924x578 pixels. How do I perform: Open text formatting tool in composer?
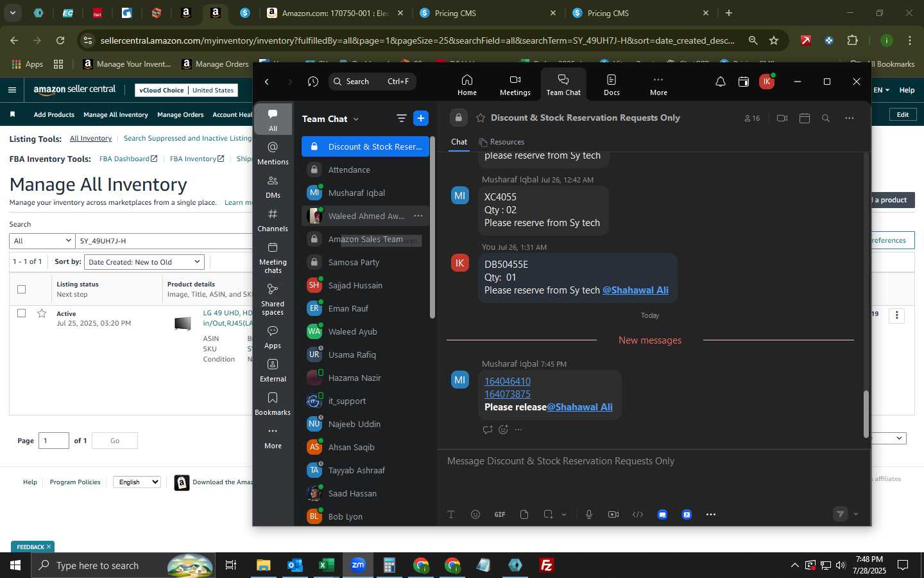451,514
